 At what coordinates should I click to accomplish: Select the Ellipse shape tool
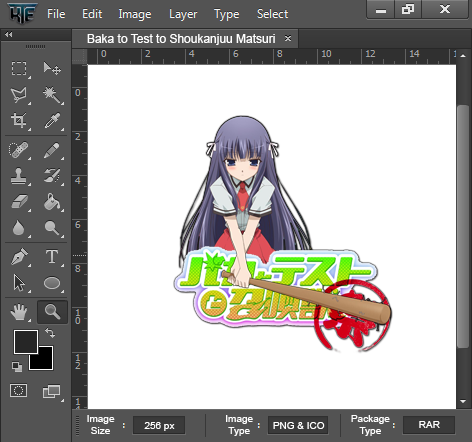click(52, 283)
